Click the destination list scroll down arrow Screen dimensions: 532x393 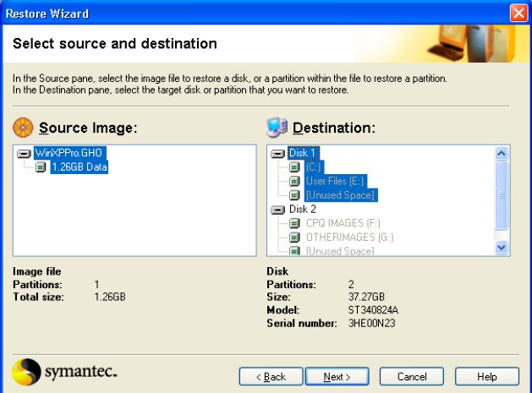(x=501, y=248)
